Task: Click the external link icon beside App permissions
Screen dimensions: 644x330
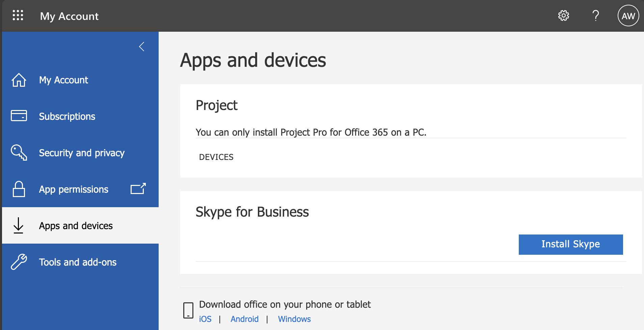Action: [x=138, y=189]
